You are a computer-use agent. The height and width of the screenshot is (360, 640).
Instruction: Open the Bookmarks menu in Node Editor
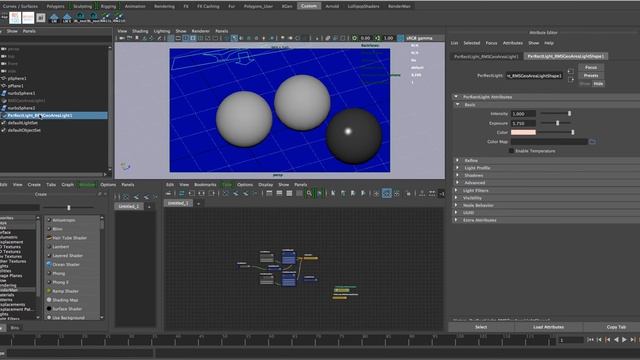point(205,184)
